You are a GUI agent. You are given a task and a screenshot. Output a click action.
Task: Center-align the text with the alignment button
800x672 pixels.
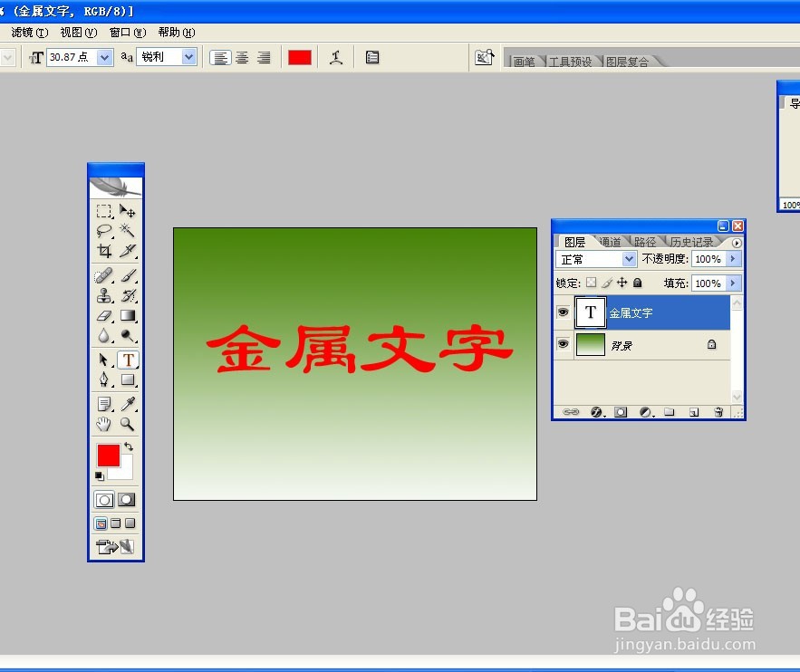click(x=242, y=56)
